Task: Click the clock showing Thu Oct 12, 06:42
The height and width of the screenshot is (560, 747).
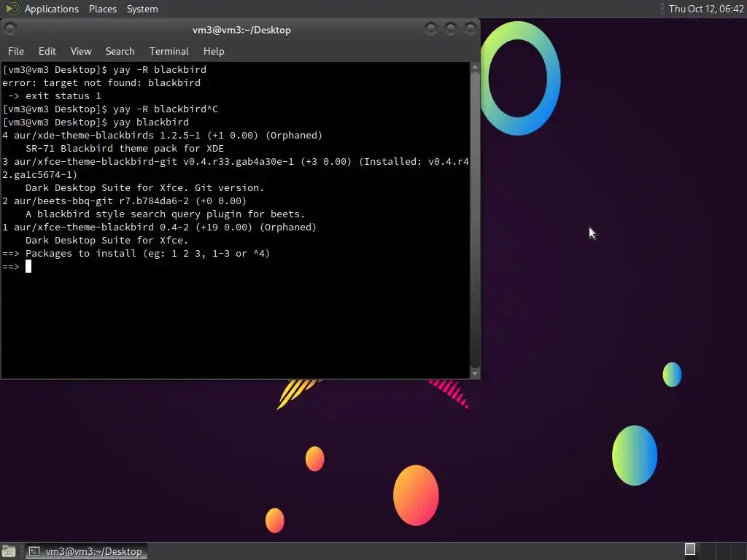Action: coord(706,9)
